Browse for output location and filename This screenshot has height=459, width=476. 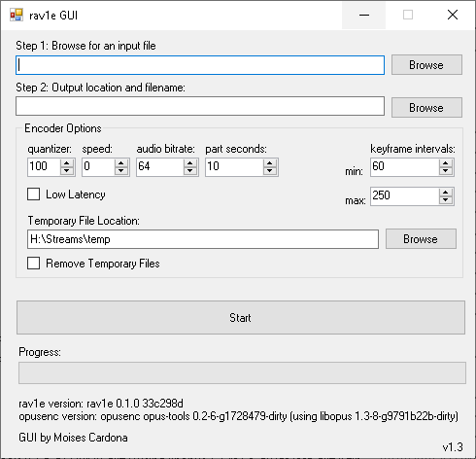(426, 108)
